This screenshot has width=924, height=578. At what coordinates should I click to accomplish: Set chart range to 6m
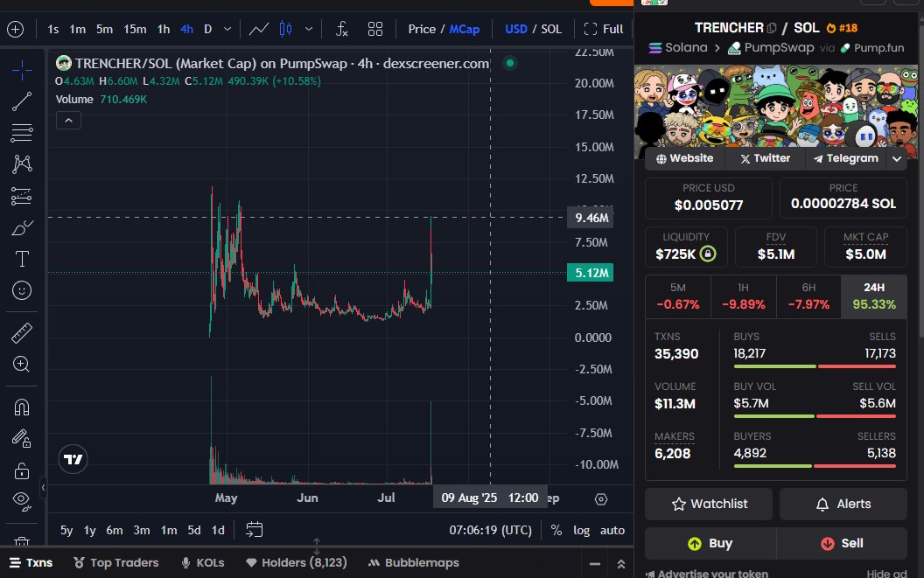115,530
